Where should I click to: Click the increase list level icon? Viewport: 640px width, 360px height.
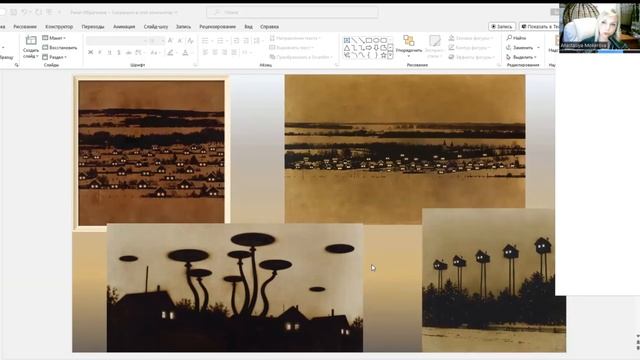click(x=246, y=40)
